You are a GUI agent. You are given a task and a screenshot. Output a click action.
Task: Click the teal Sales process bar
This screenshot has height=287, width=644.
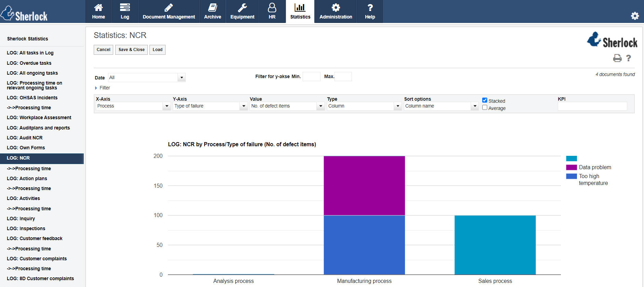[495, 245]
